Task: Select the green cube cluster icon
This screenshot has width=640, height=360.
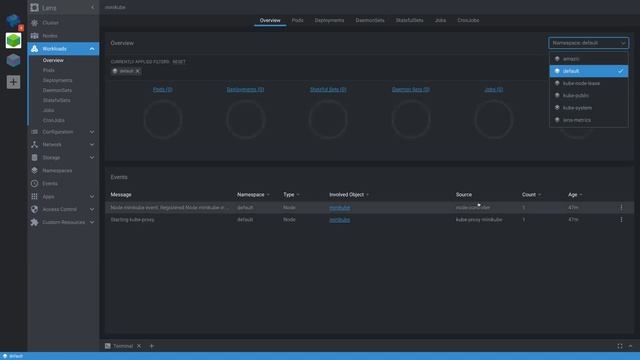Action: 13,40
